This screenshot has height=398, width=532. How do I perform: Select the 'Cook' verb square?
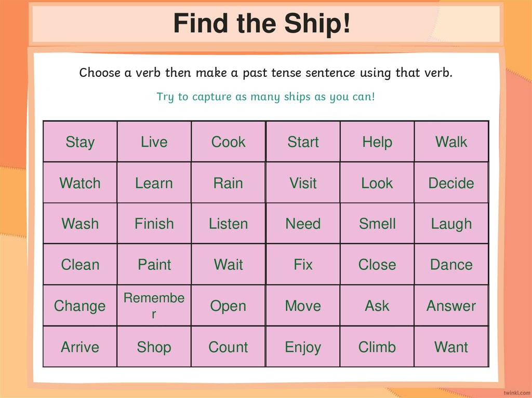click(x=228, y=142)
